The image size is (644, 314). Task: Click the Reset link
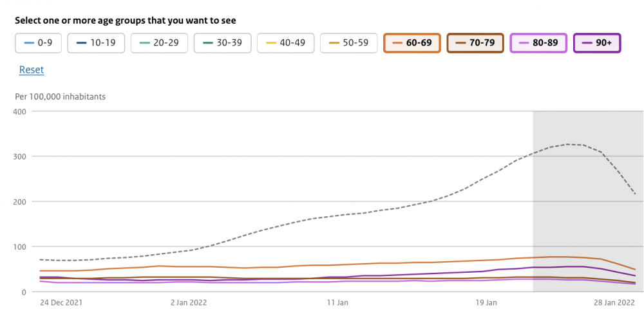click(32, 69)
